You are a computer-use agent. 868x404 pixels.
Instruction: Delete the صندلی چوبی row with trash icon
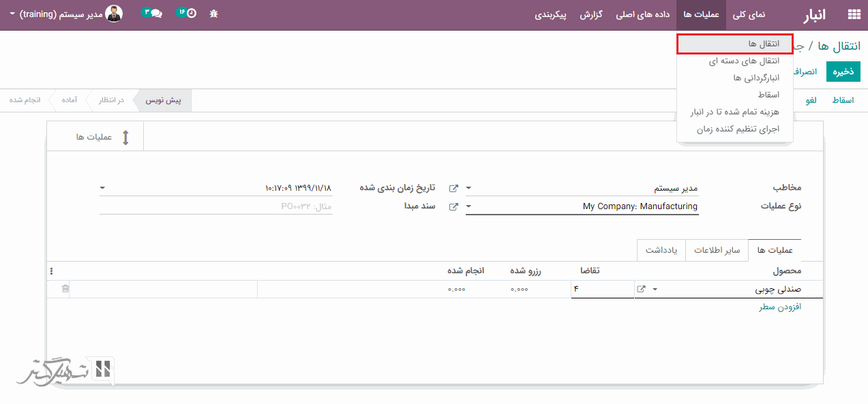(x=65, y=289)
